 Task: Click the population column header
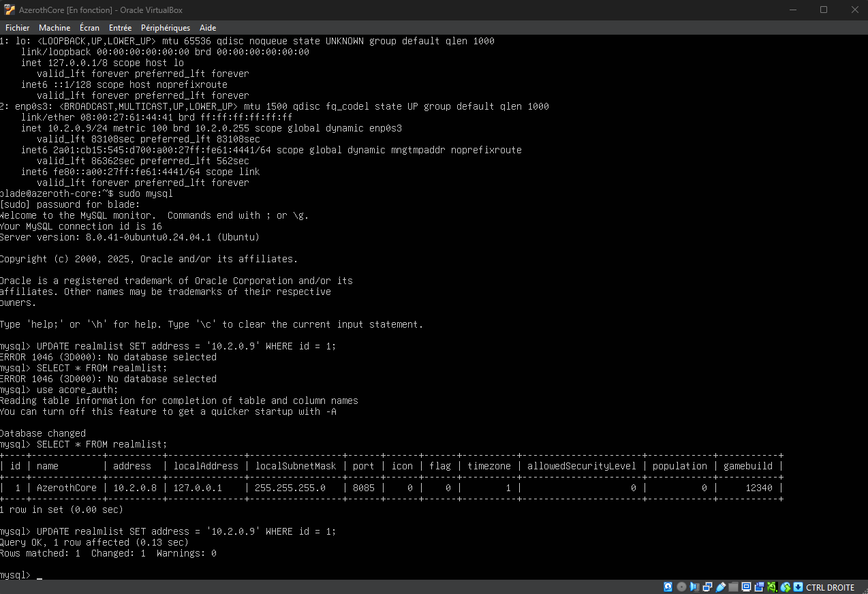[680, 466]
